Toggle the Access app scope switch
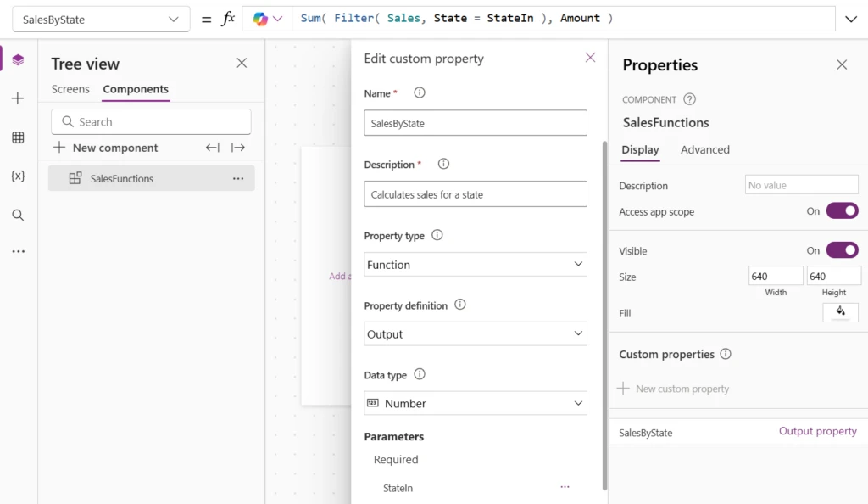Screen dimensions: 868x504 pyautogui.click(x=842, y=210)
